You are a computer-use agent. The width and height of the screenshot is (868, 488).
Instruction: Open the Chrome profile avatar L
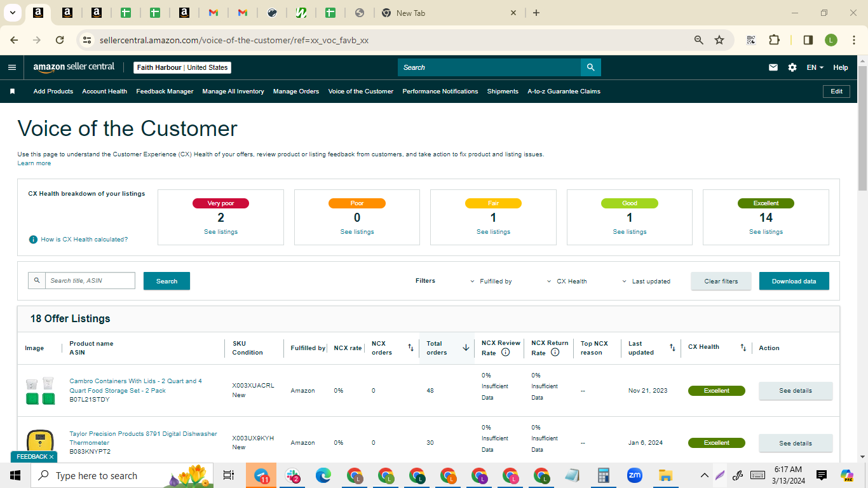[831, 40]
